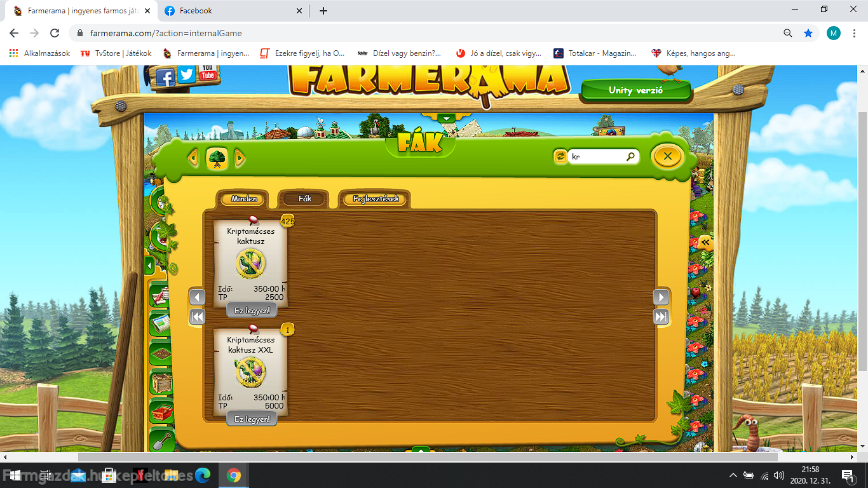Screen dimensions: 868x488
Task: Switch to the Fejlesztések tab
Action: 376,199
